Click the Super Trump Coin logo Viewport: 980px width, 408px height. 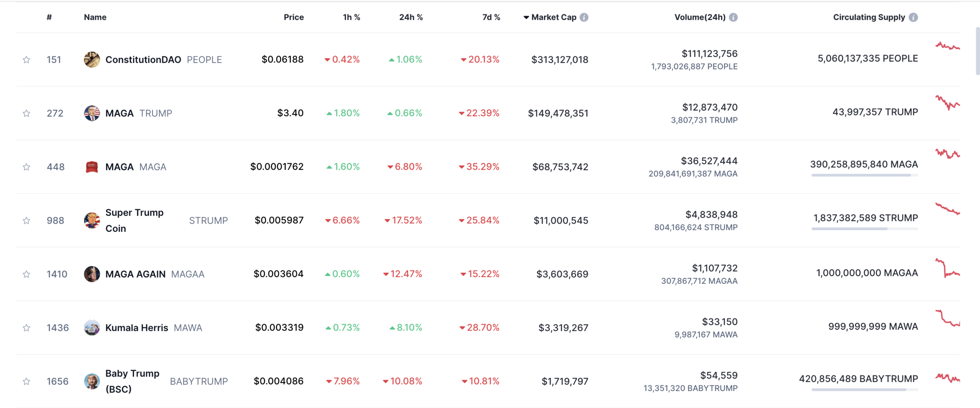91,220
